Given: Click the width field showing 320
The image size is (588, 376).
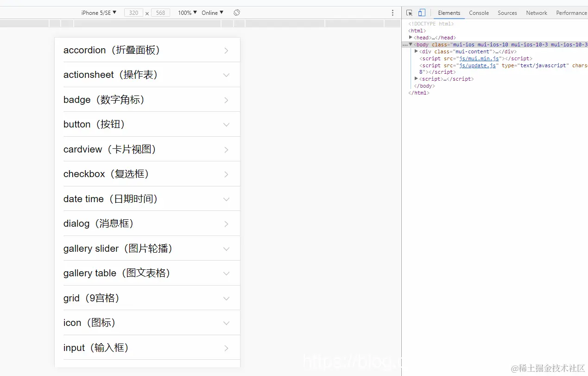Looking at the screenshot, I should point(133,13).
